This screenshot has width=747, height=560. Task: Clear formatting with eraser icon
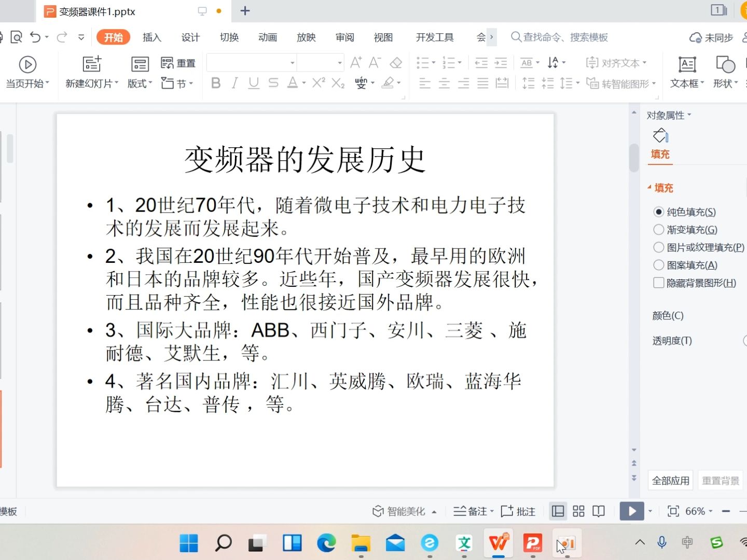click(396, 63)
